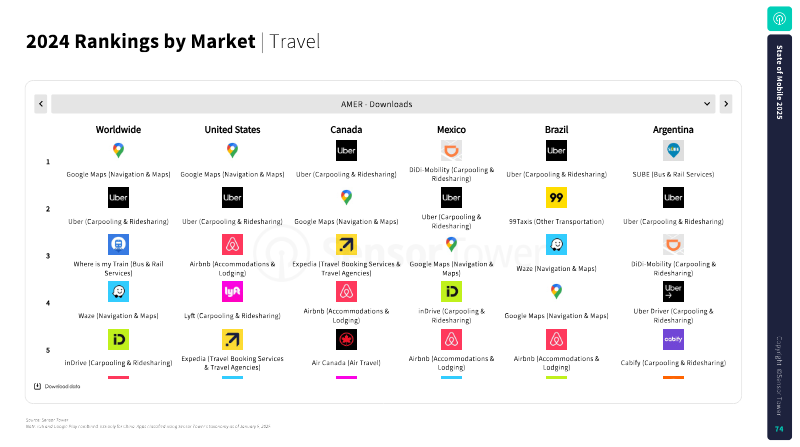
Task: Click the DiDi-Mobility icon under Mexico
Action: 451,151
